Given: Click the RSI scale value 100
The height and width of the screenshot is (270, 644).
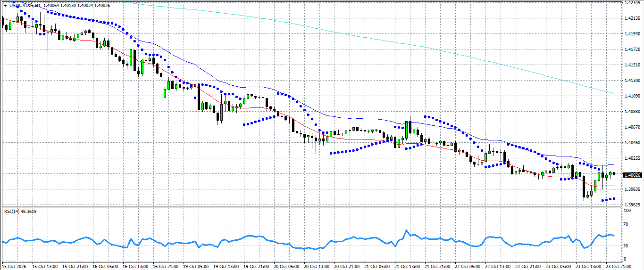Looking at the screenshot, I should (627, 211).
